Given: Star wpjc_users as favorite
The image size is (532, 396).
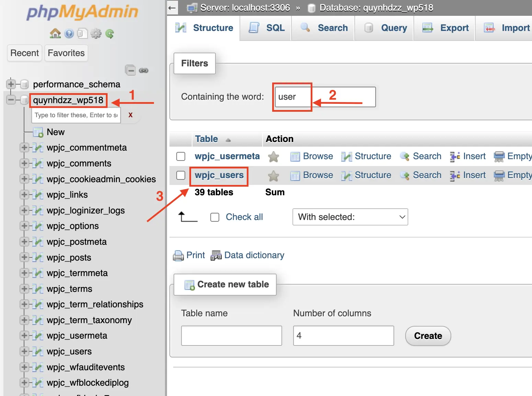Looking at the screenshot, I should pyautogui.click(x=274, y=176).
